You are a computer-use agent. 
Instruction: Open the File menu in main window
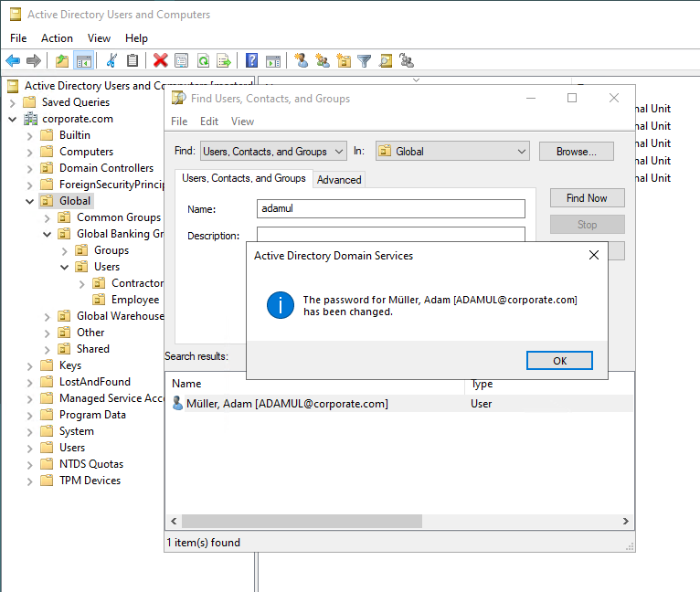click(x=18, y=38)
